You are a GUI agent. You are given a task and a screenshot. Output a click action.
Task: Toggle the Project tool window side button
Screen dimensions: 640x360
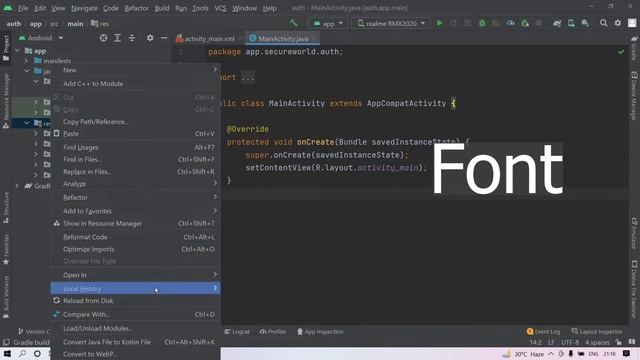[x=6, y=48]
